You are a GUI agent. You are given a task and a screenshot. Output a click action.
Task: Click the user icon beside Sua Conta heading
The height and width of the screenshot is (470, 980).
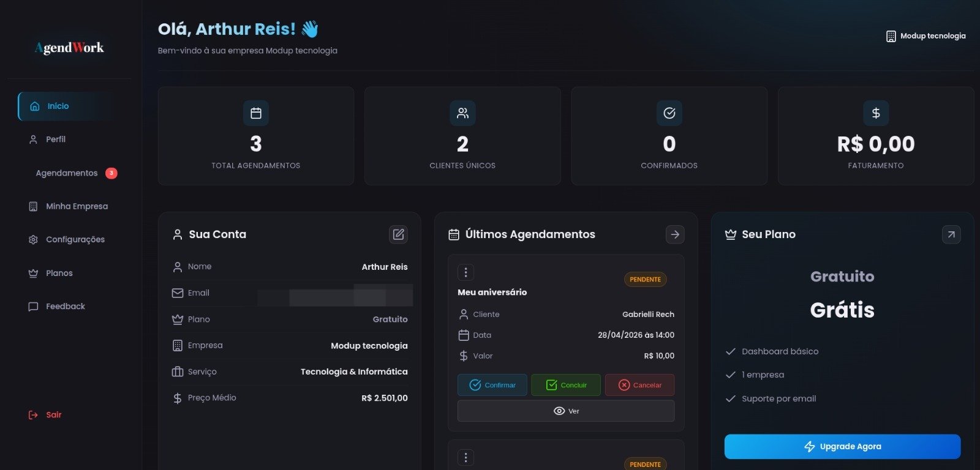pos(178,234)
